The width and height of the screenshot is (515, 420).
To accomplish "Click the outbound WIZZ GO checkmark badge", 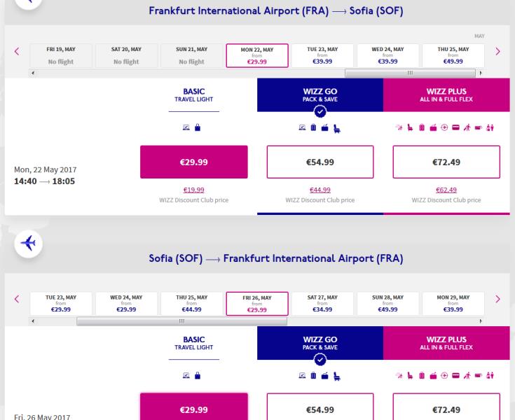I will click(320, 111).
